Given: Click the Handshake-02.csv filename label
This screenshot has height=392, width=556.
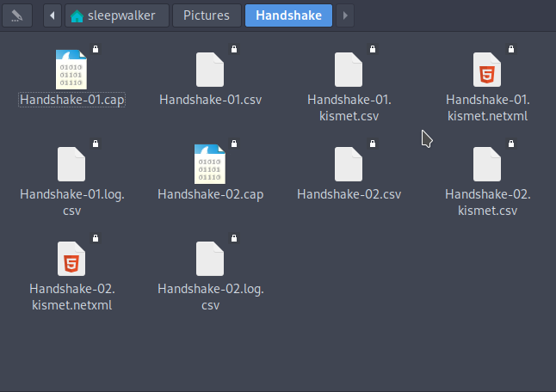Looking at the screenshot, I should tap(349, 194).
